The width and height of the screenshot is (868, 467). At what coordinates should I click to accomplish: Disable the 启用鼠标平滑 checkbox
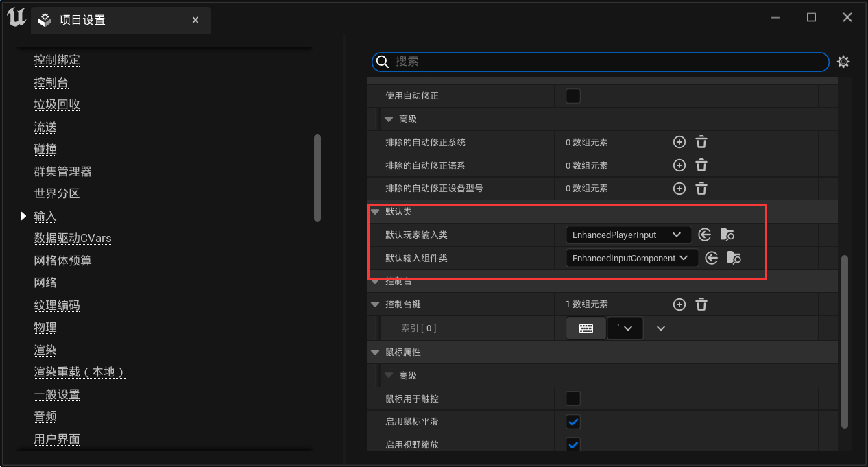click(x=573, y=421)
